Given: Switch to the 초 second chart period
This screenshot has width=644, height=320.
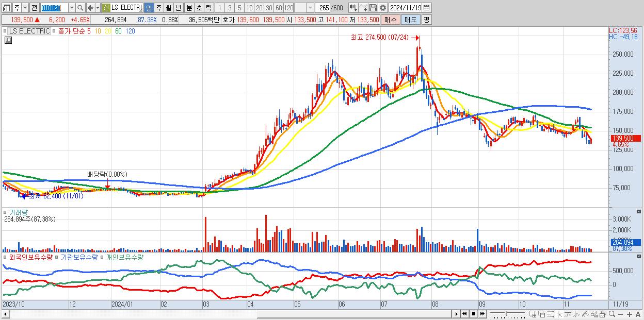Looking at the screenshot, I should coord(199,8).
